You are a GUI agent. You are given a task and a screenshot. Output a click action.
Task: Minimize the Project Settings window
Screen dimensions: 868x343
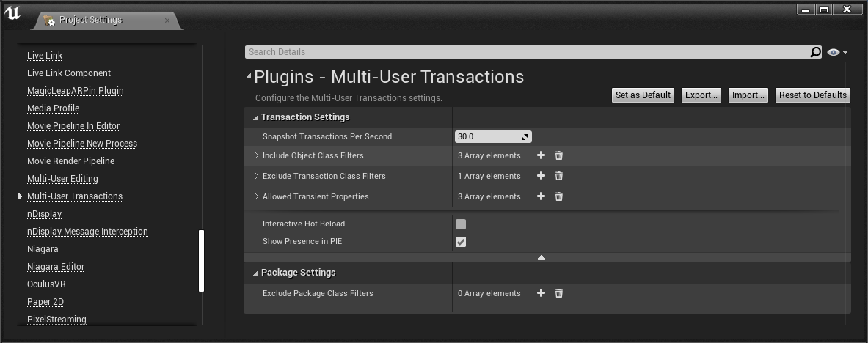click(x=806, y=10)
